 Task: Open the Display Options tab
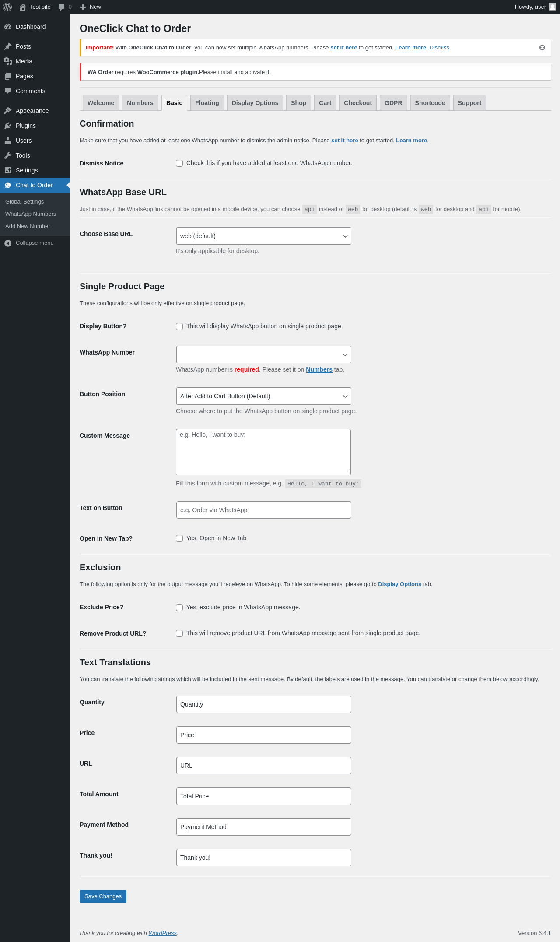255,103
